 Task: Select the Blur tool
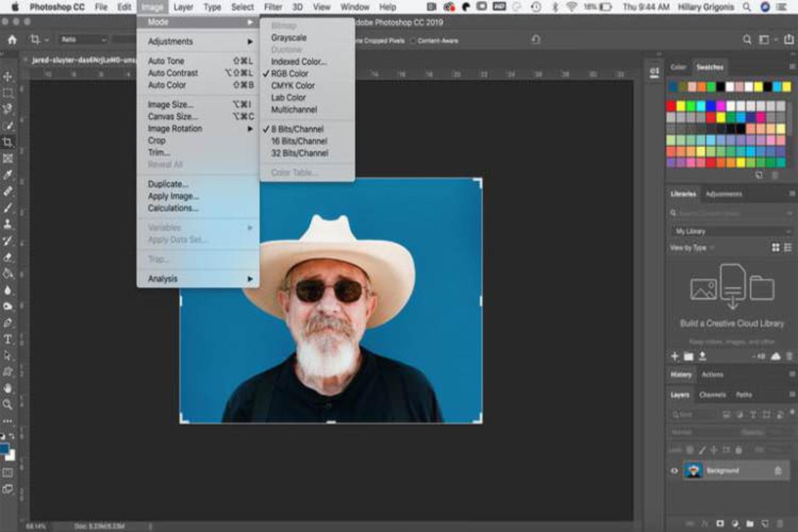pyautogui.click(x=7, y=290)
